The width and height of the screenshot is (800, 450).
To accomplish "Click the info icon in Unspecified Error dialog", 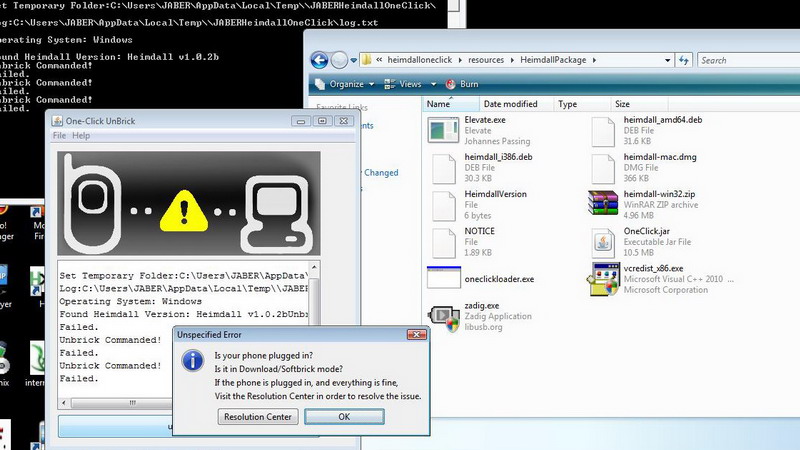I will pyautogui.click(x=192, y=361).
